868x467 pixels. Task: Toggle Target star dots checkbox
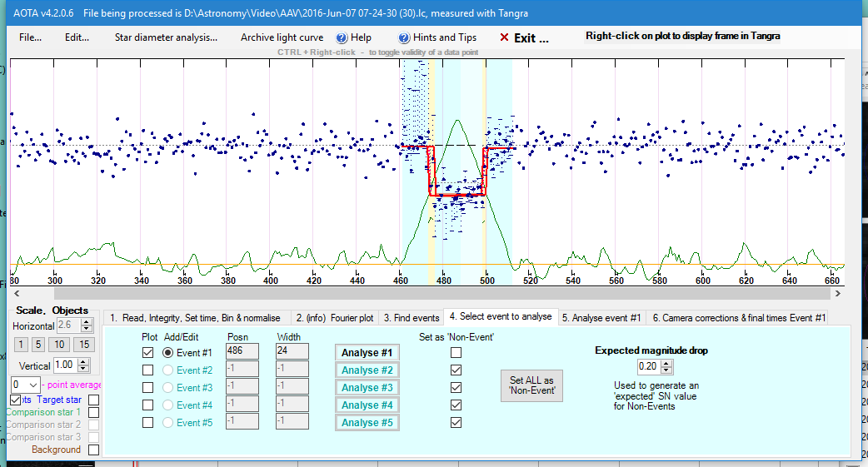pyautogui.click(x=16, y=400)
